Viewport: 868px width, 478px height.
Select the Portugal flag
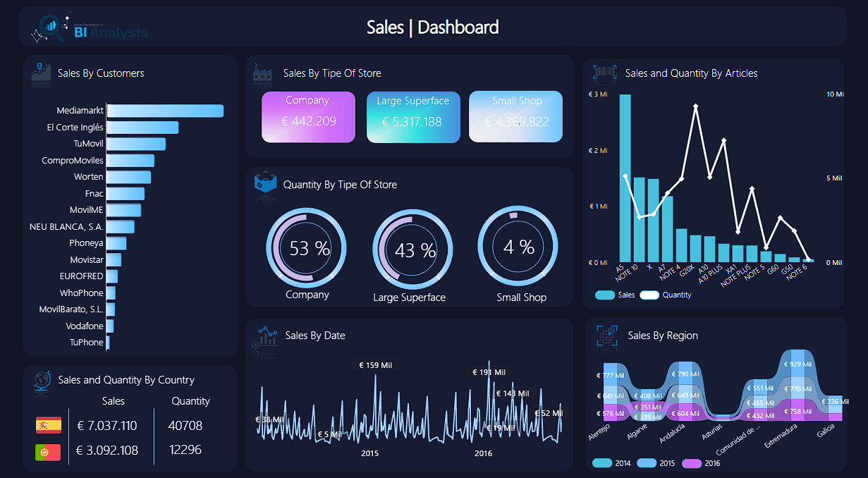(x=49, y=451)
